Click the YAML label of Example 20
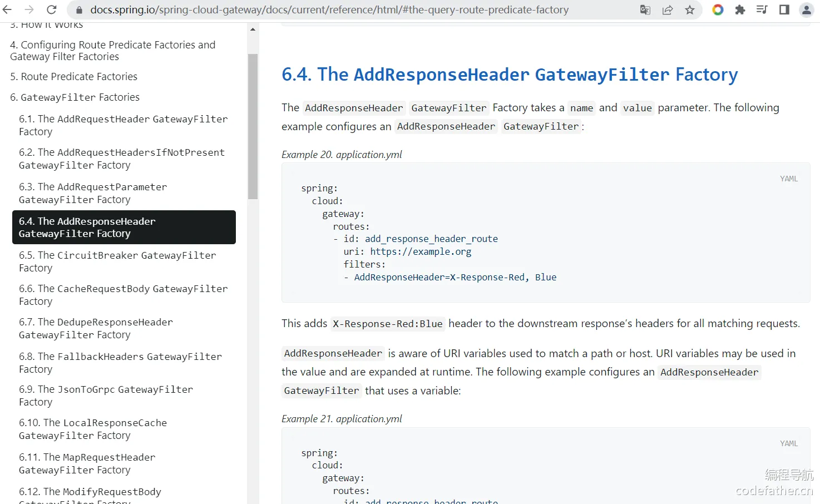This screenshot has height=504, width=820. (x=789, y=179)
